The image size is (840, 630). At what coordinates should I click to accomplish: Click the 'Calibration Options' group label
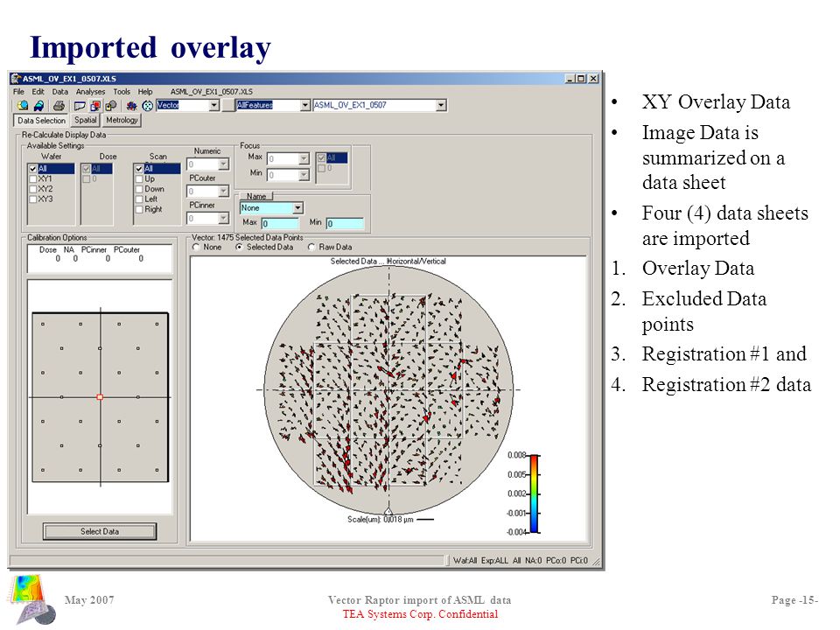(x=57, y=237)
